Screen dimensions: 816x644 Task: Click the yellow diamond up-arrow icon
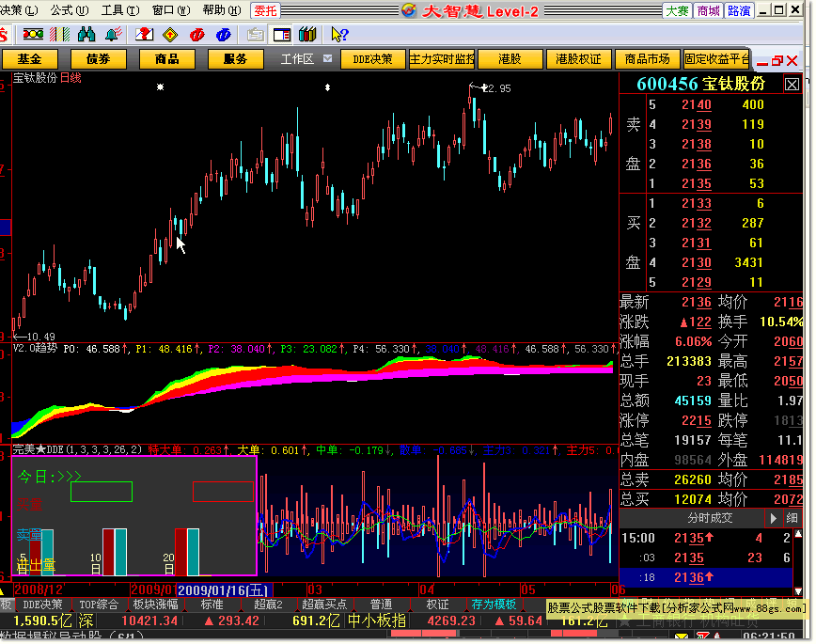pos(170,35)
